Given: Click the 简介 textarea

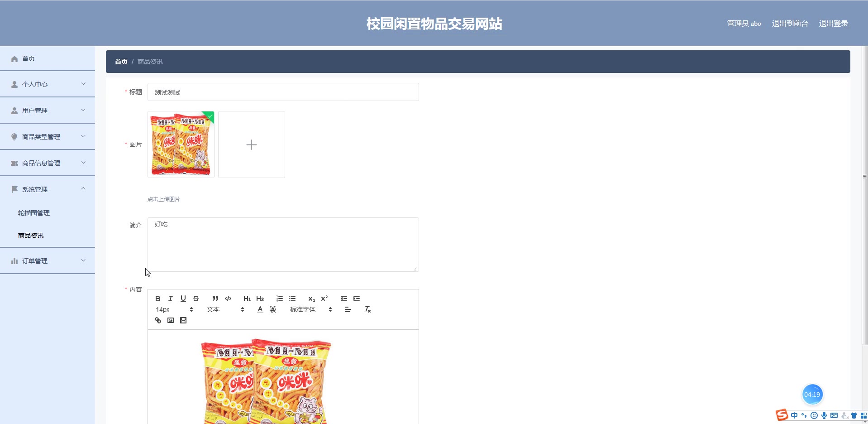Looking at the screenshot, I should coord(283,245).
